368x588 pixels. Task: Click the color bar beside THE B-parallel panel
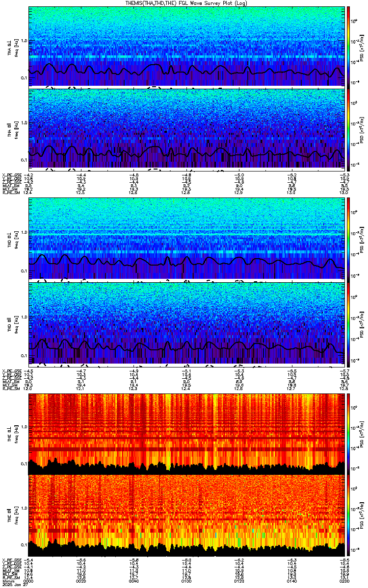click(348, 515)
